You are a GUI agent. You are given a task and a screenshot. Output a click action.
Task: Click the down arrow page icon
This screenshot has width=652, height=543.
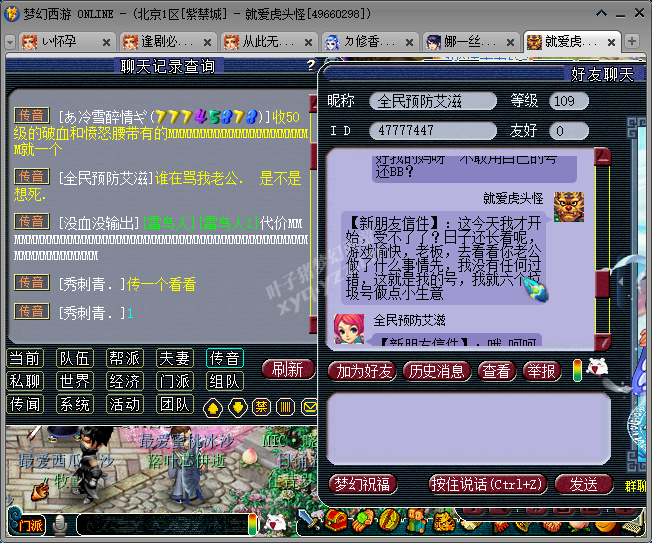[238, 407]
